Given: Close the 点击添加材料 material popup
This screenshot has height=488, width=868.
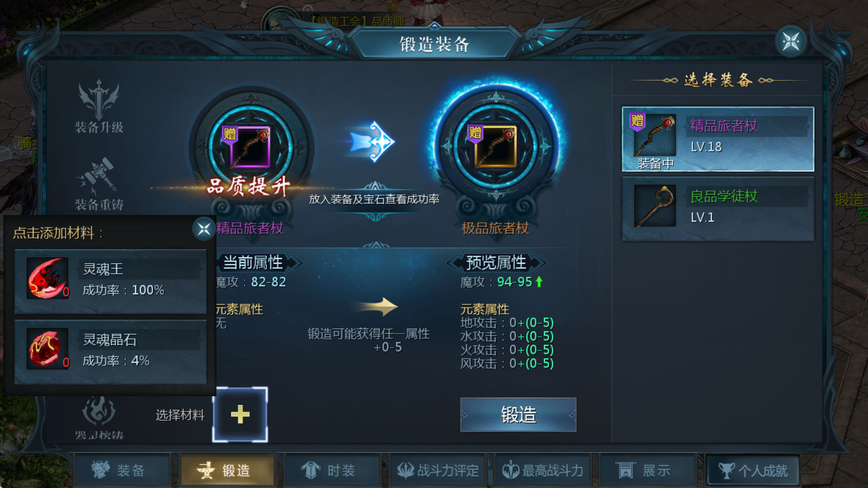Looking at the screenshot, I should (204, 229).
